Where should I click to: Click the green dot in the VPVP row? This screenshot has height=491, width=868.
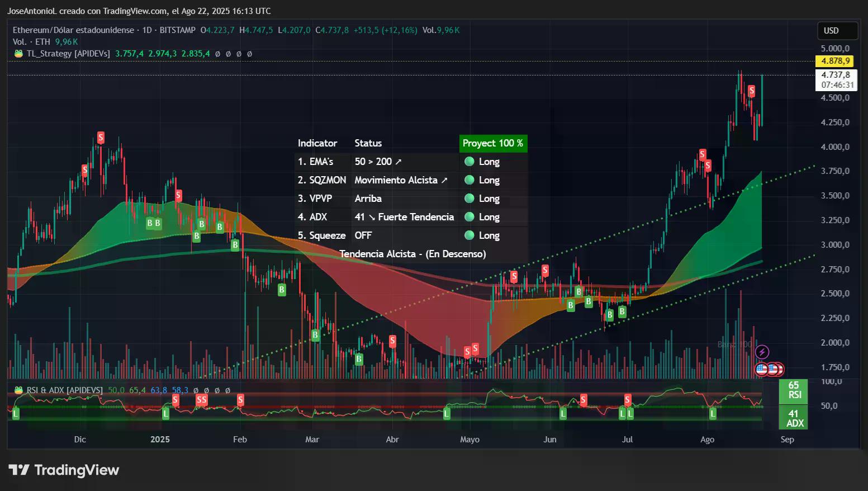(469, 199)
